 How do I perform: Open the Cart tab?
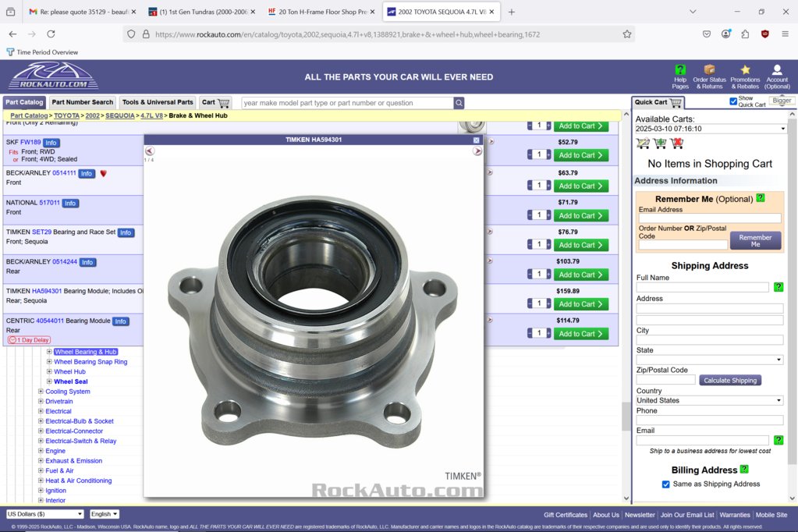[215, 102]
